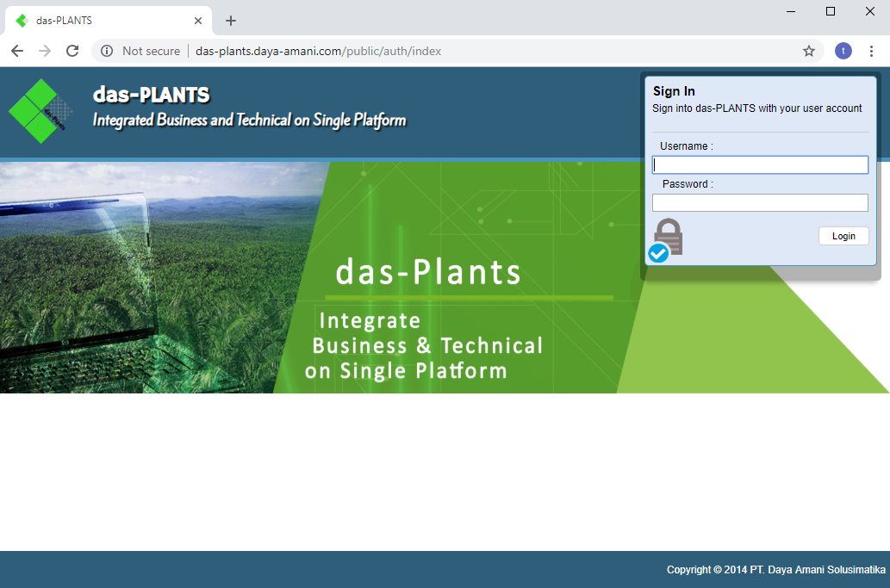Reload the current page
The height and width of the screenshot is (588, 890).
(72, 51)
